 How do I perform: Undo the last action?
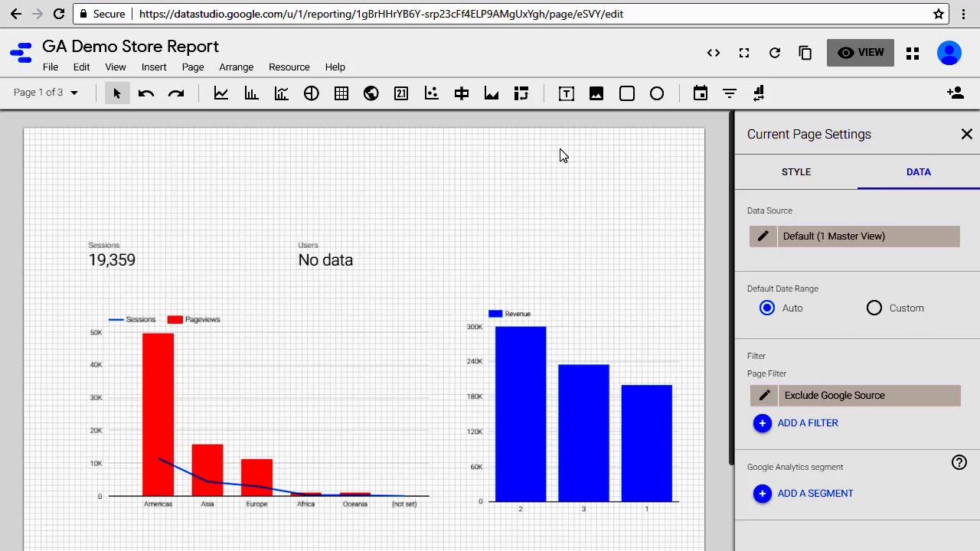[x=146, y=93]
